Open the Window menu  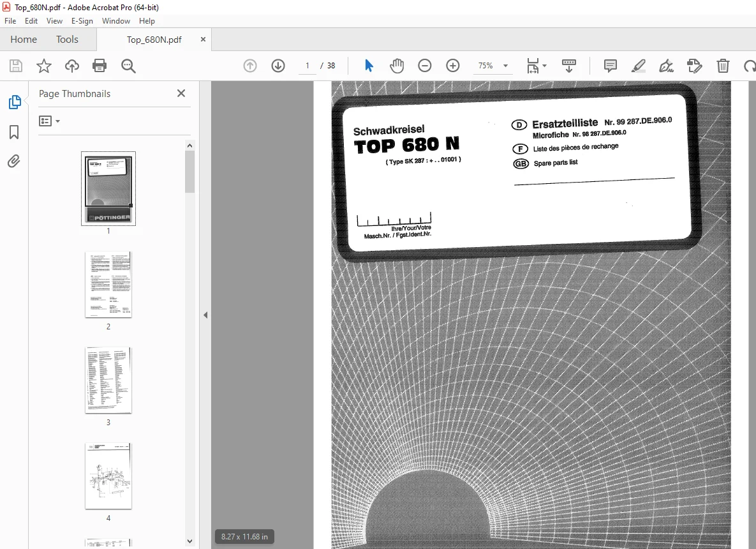click(115, 20)
